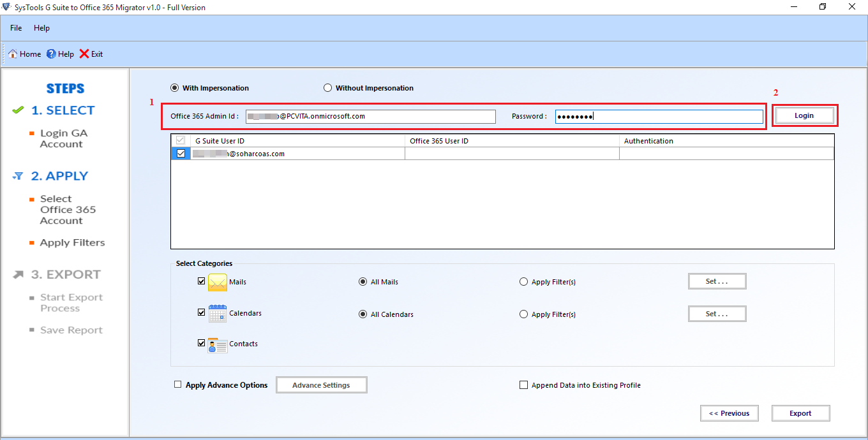The image size is (868, 440).
Task: Open the File menu
Action: pyautogui.click(x=16, y=28)
